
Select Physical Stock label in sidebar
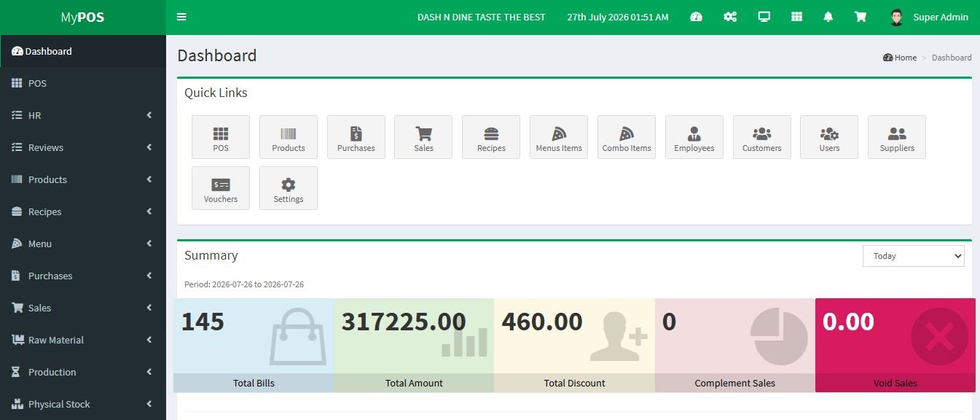pyautogui.click(x=59, y=404)
